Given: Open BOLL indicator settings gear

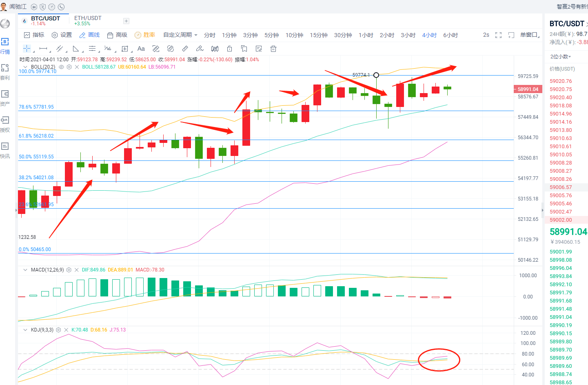Looking at the screenshot, I should pyautogui.click(x=69, y=67).
